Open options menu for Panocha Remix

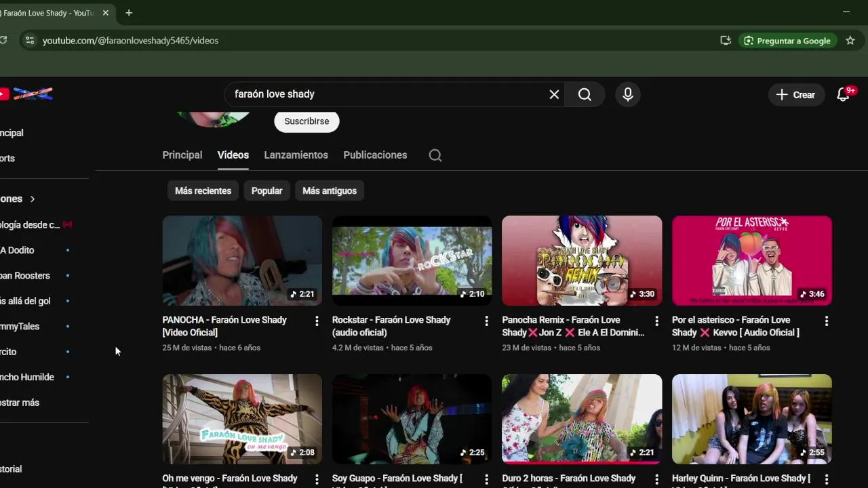656,321
